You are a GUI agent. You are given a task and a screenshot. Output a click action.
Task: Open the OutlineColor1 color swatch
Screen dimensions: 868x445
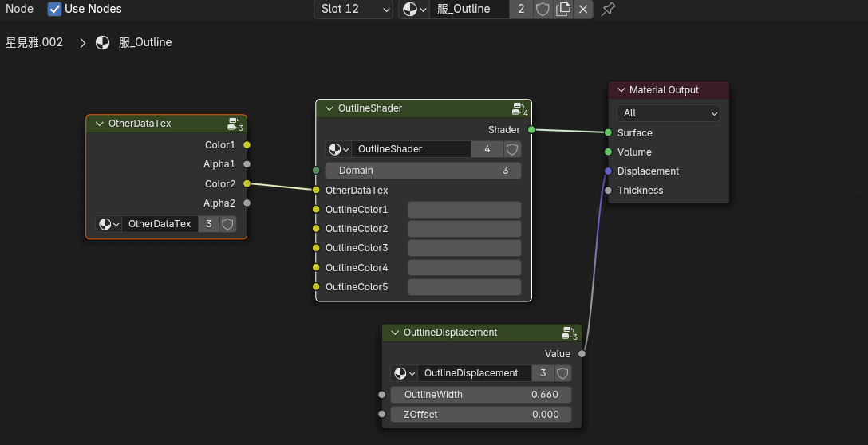click(x=464, y=210)
